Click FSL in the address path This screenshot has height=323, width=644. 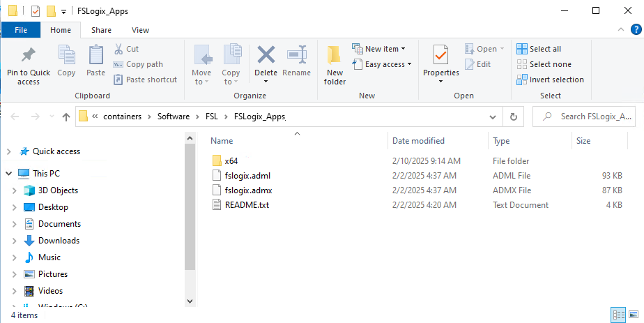[212, 117]
